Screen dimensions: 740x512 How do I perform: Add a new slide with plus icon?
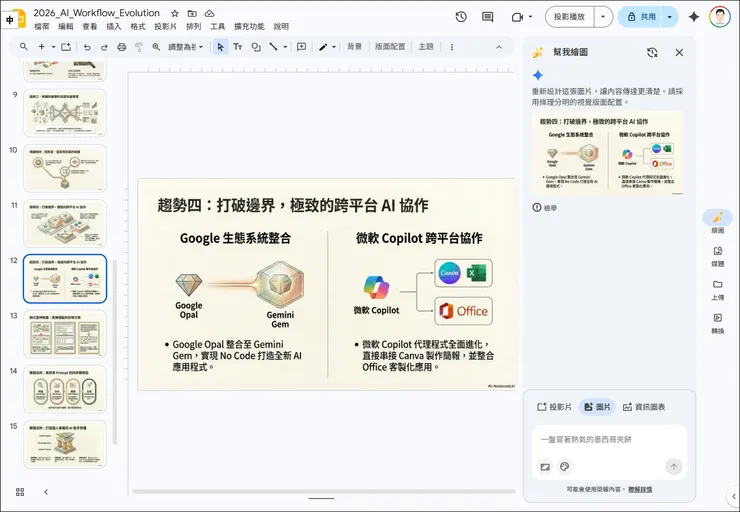click(x=42, y=47)
